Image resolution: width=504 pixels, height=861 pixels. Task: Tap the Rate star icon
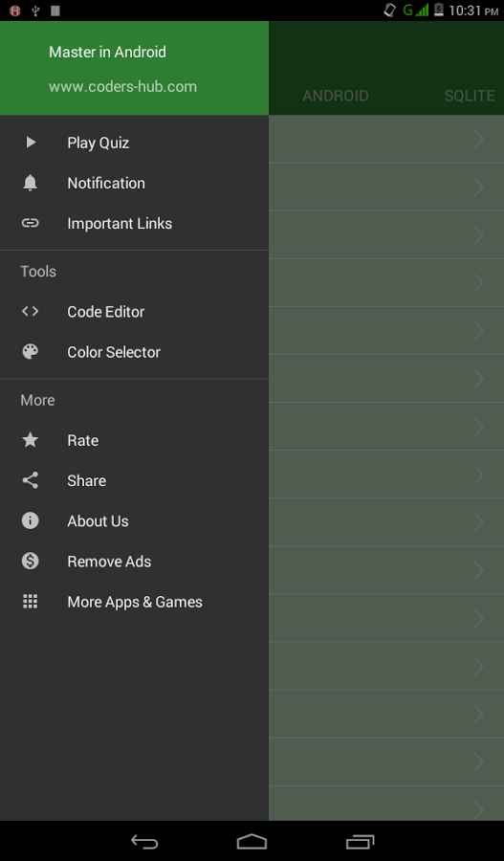coord(31,440)
